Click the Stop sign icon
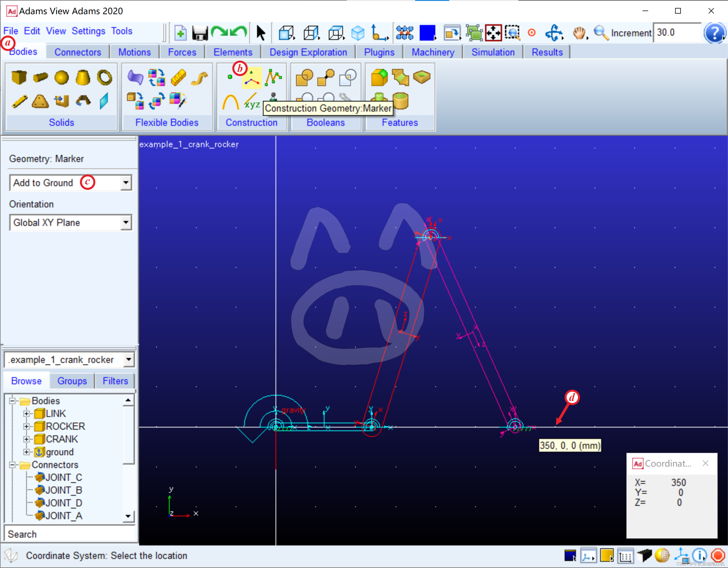 718,555
